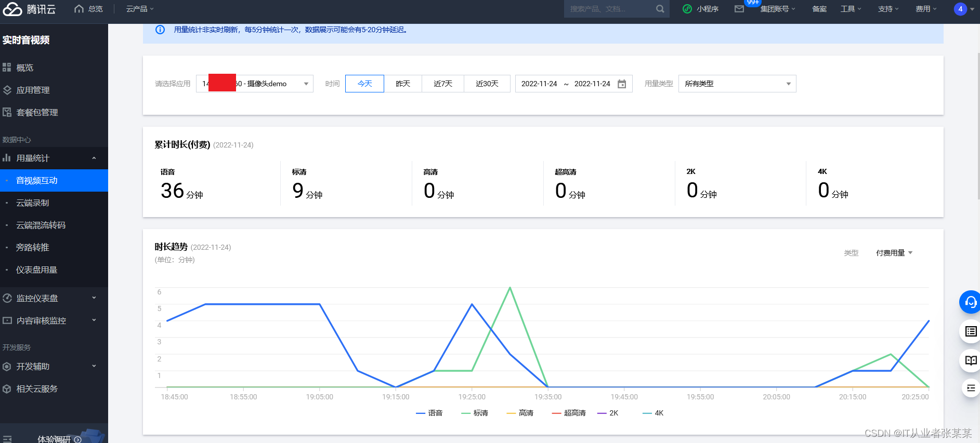980x443 pixels.
Task: Expand the 内容审核监控 sidebar section
Action: (54, 320)
